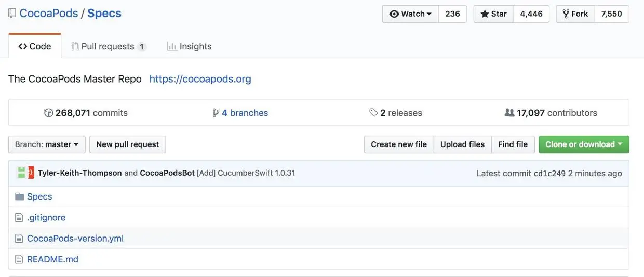Click the releases tag icon
Screen dimensions: 644x277
point(373,113)
